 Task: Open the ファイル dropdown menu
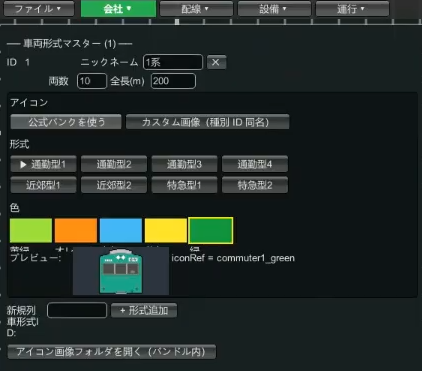(x=39, y=9)
